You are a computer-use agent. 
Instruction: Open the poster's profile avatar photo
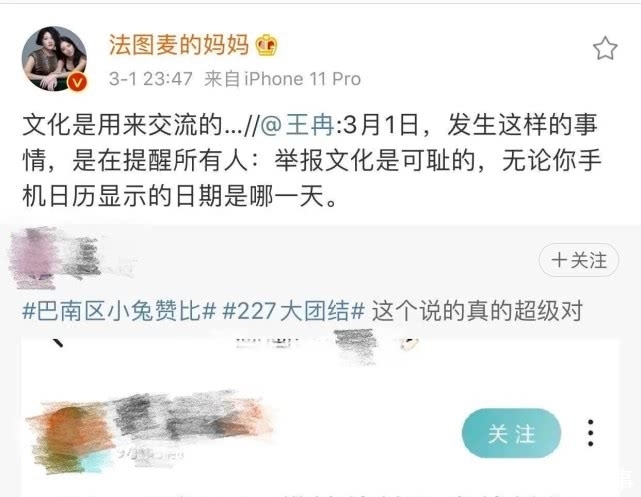click(x=54, y=58)
